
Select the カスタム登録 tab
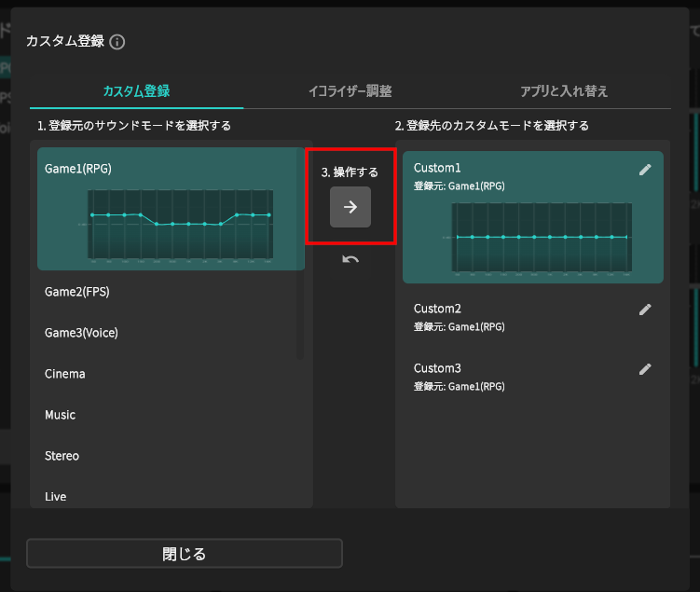pos(136,91)
